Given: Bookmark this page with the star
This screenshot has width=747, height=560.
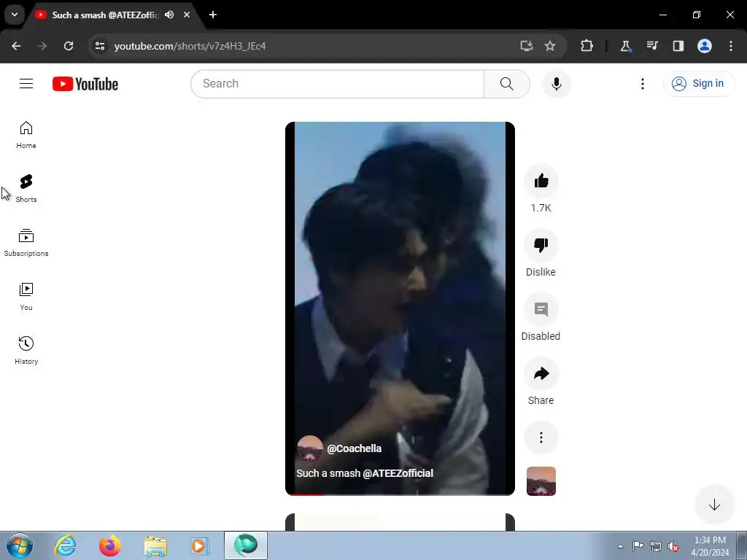Looking at the screenshot, I should [x=550, y=46].
